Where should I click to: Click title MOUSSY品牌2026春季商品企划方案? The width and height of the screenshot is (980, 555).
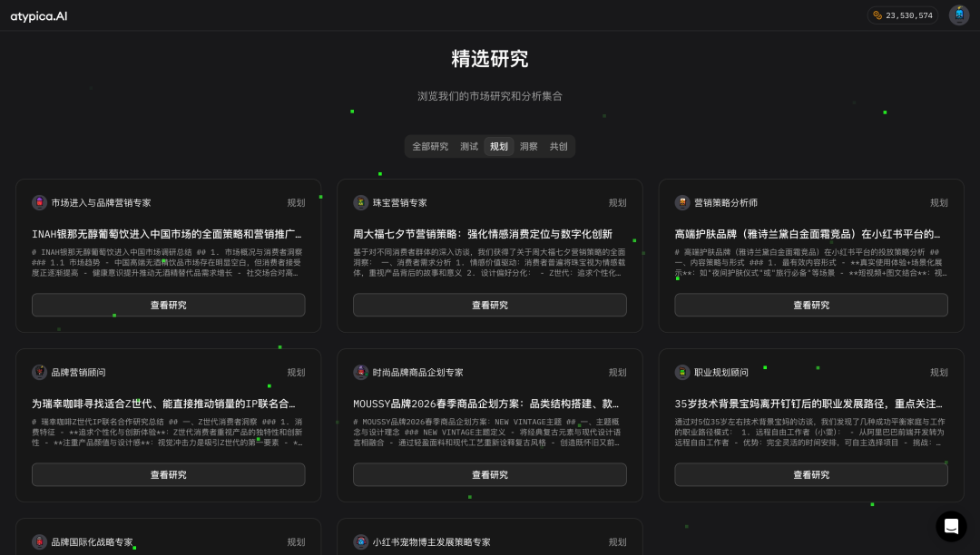coord(486,404)
